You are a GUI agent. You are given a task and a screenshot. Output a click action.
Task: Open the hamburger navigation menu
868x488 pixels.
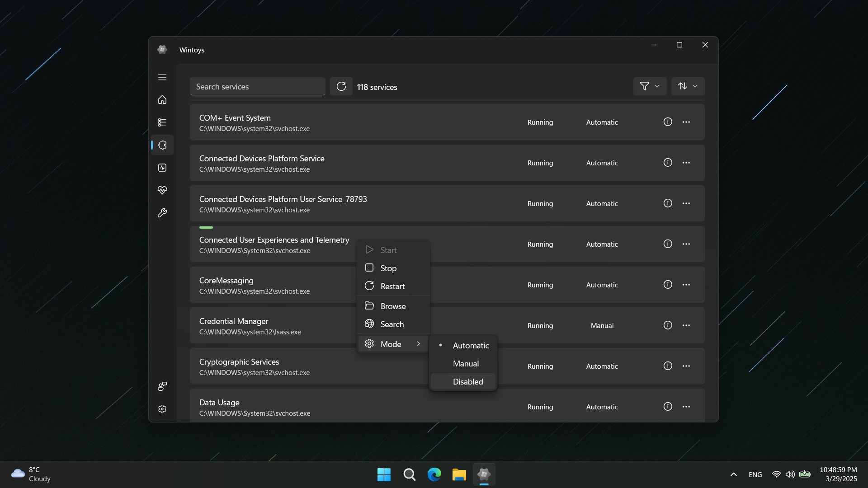coord(162,77)
